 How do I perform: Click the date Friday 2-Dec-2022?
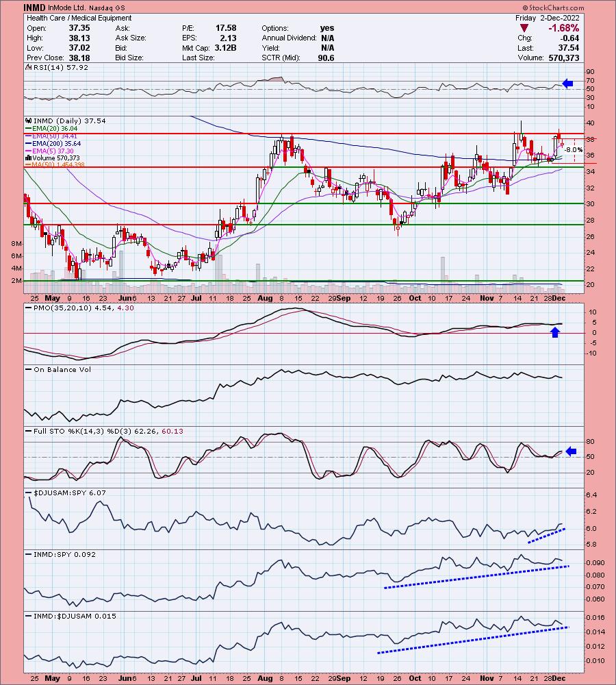(547, 18)
